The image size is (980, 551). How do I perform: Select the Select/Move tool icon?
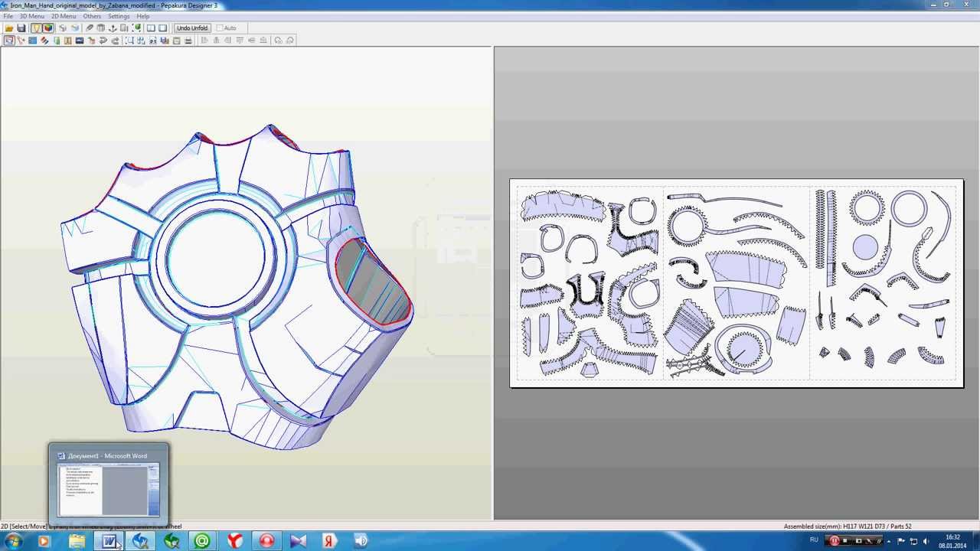[x=9, y=41]
